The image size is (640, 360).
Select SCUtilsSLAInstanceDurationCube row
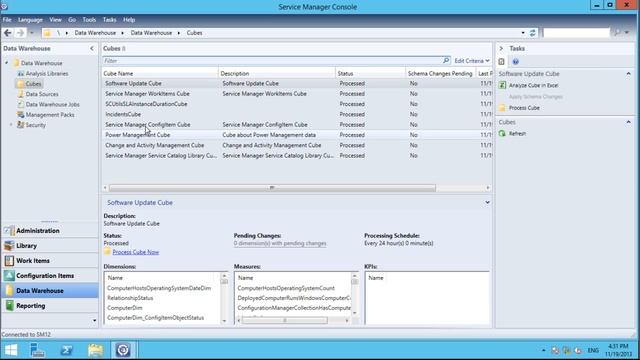pyautogui.click(x=297, y=104)
